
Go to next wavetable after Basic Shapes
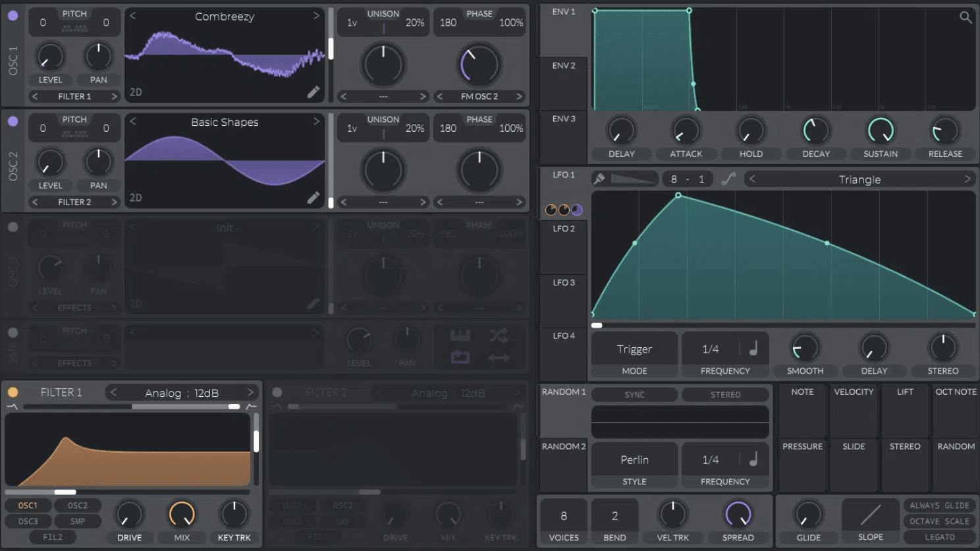[316, 121]
